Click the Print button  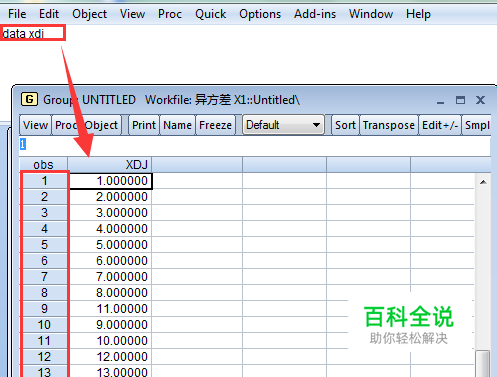144,125
